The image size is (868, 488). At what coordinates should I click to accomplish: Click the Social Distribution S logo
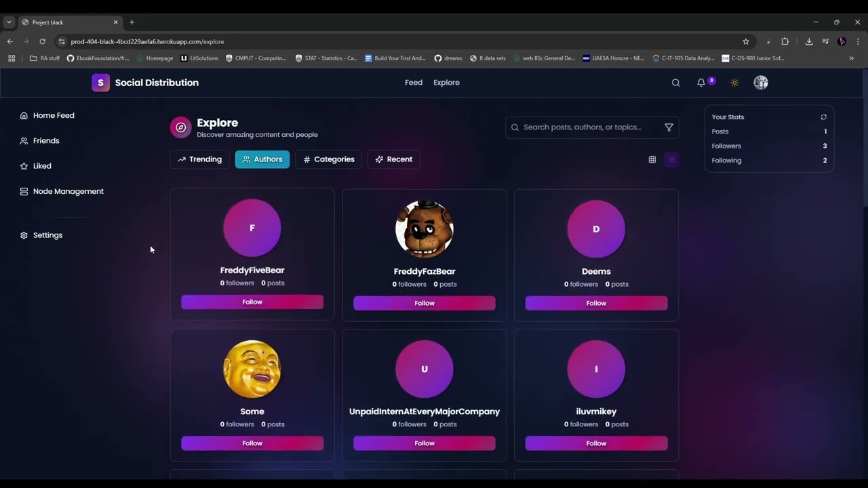(x=100, y=83)
